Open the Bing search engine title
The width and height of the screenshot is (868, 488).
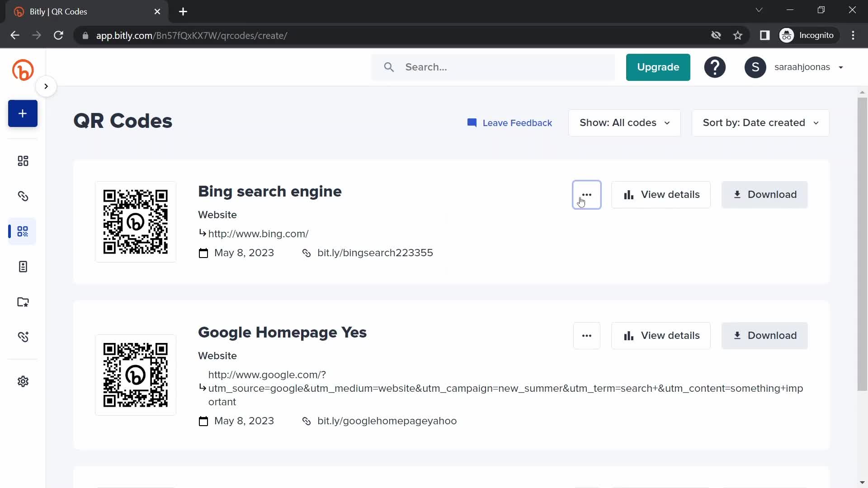pos(270,192)
